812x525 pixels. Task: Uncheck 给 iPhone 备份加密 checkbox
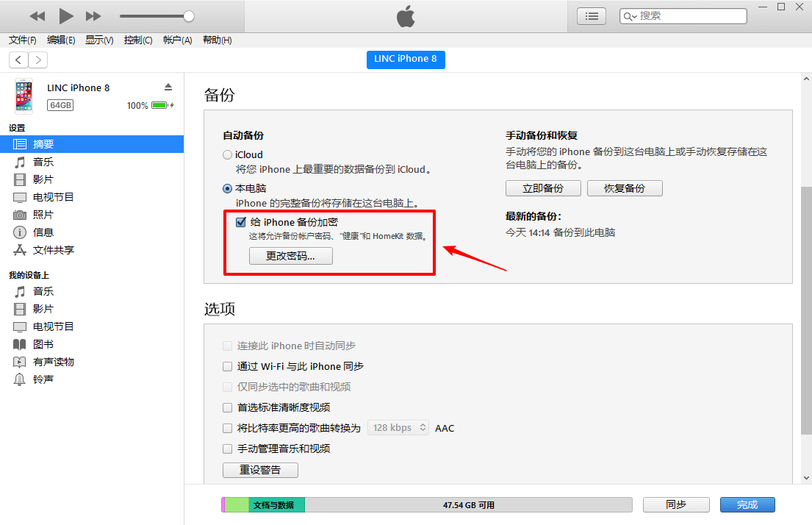point(240,222)
